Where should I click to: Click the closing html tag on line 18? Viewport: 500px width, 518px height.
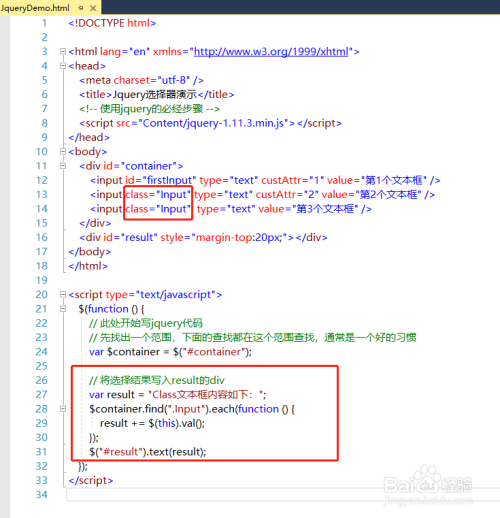[x=88, y=266]
